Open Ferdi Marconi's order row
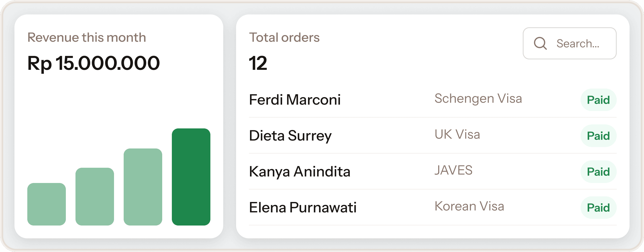 click(x=433, y=100)
